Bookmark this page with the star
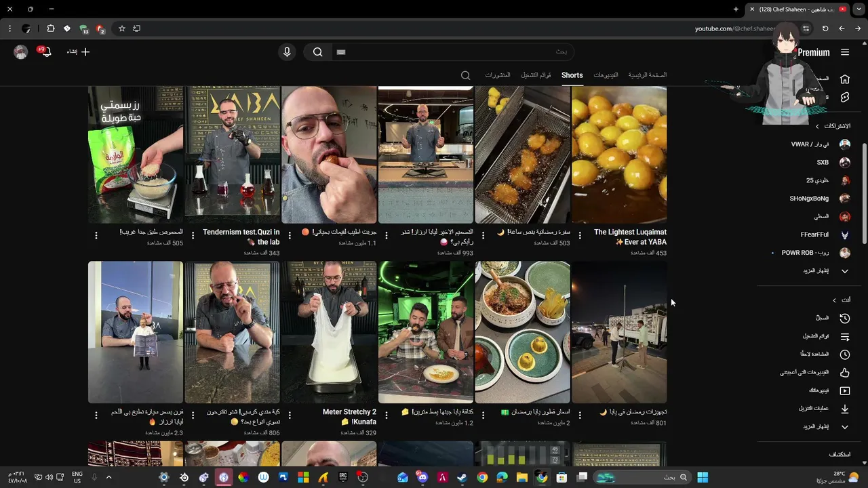Screen dimensions: 868x488 click(x=122, y=28)
